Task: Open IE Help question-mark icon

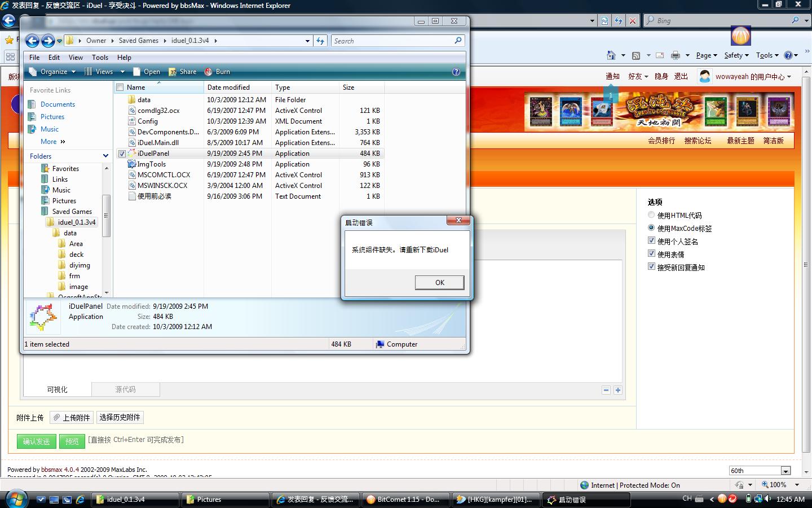Action: pyautogui.click(x=788, y=55)
